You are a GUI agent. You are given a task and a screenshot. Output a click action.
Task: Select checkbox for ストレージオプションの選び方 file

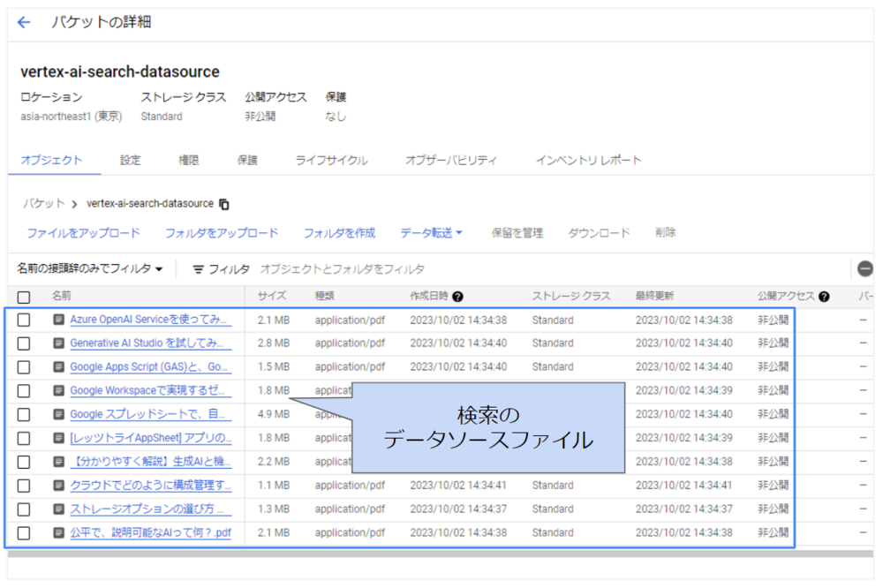pyautogui.click(x=24, y=509)
